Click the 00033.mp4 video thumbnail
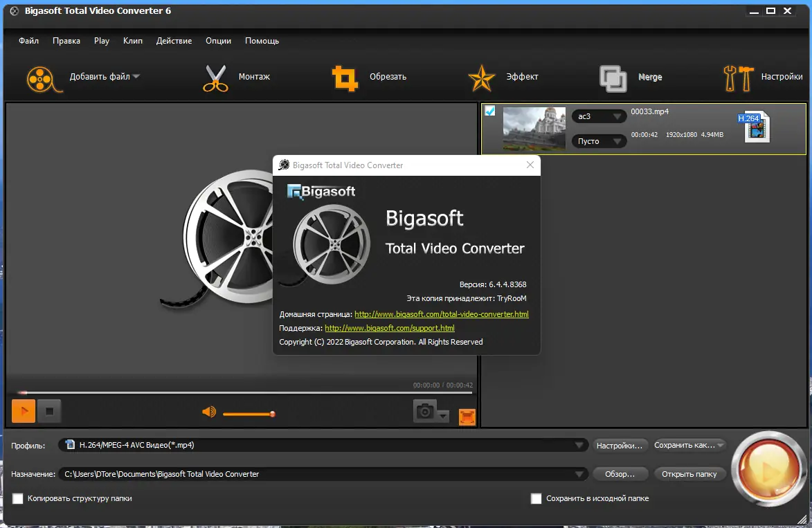 pos(534,129)
